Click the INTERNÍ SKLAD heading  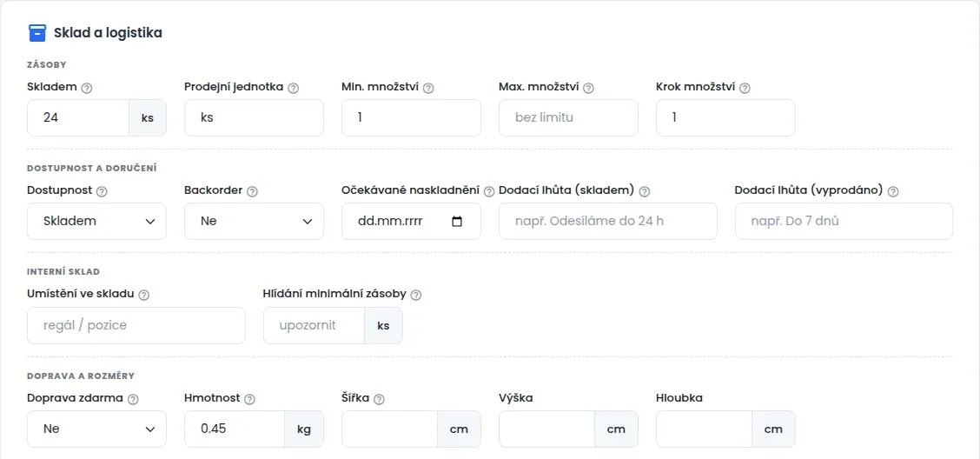[x=63, y=272]
